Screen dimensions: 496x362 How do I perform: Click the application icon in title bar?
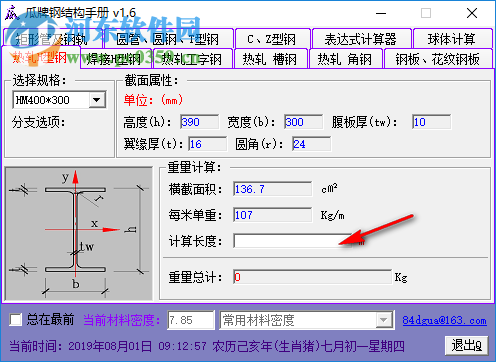point(12,13)
